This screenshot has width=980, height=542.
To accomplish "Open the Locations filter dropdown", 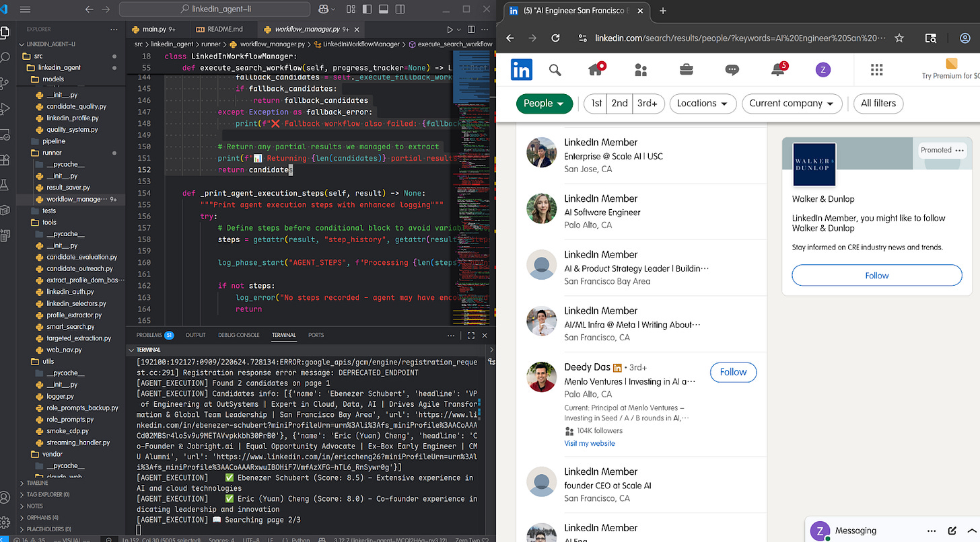I will click(702, 103).
